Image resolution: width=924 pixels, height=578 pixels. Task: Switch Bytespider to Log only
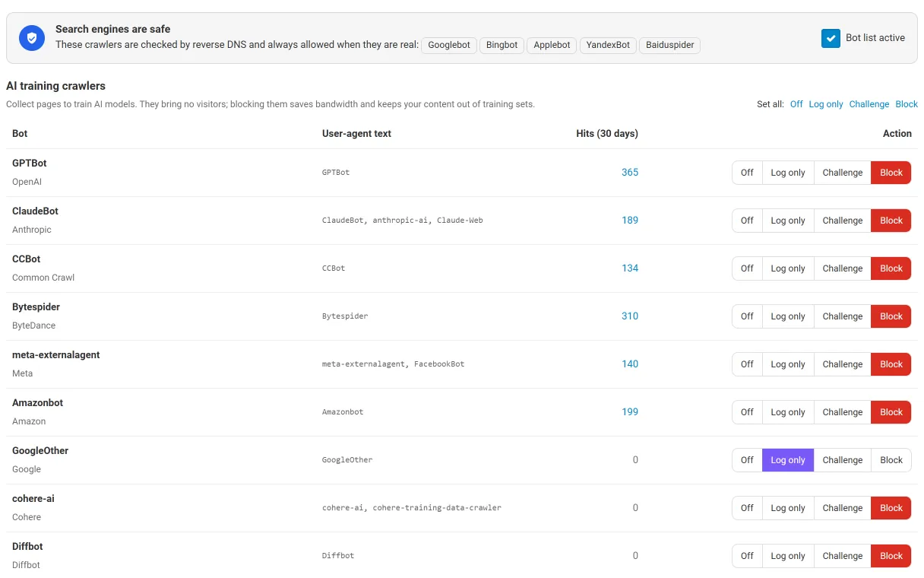(788, 316)
